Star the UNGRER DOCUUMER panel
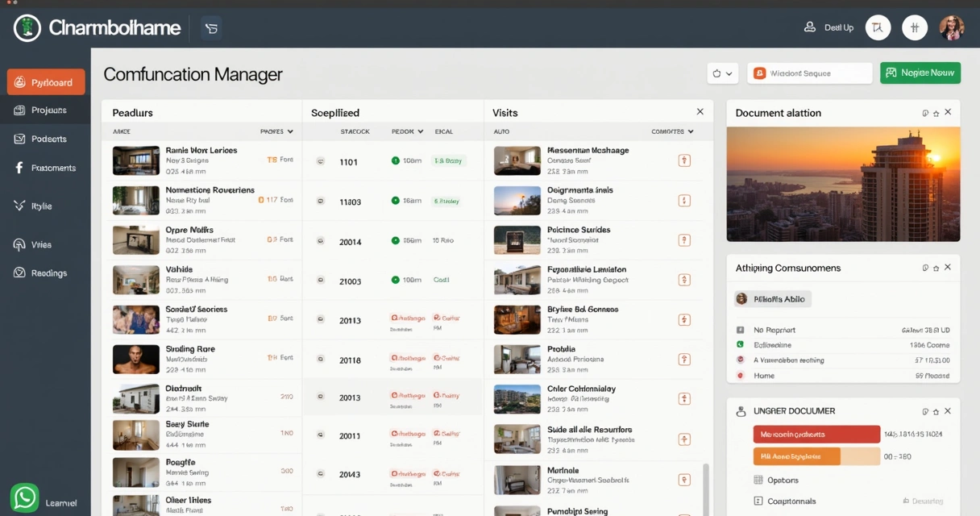The width and height of the screenshot is (980, 516). click(x=936, y=411)
